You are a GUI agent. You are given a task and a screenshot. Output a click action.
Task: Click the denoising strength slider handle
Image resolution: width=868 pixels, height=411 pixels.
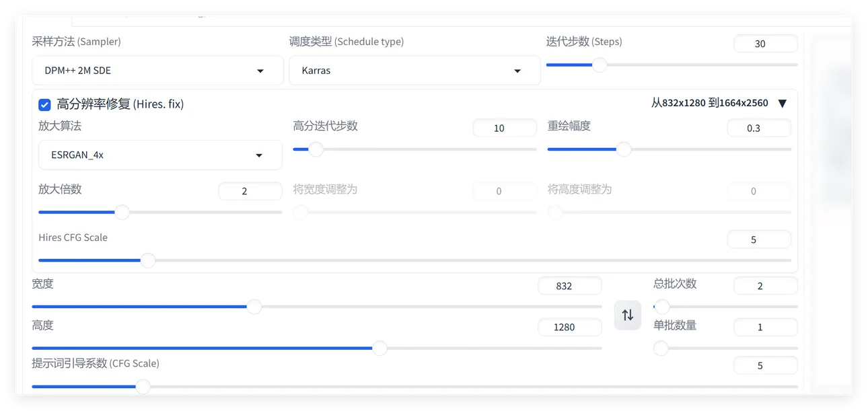624,149
